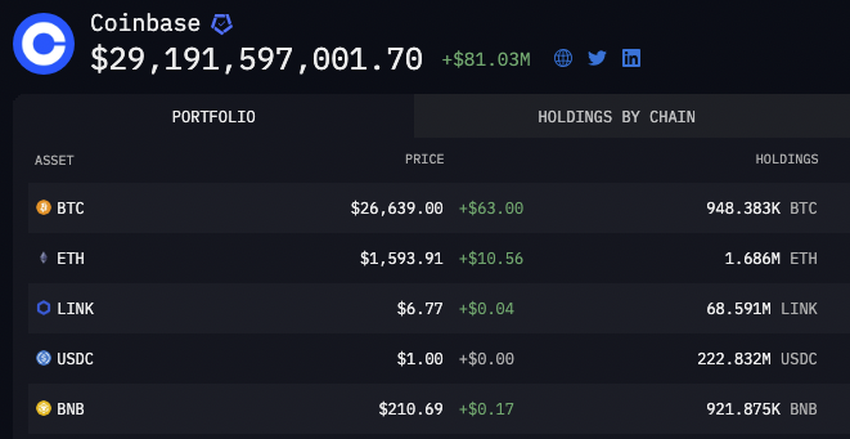The width and height of the screenshot is (850, 439).
Task: Click the USDC change +$0.00
Action: pyautogui.click(x=486, y=359)
